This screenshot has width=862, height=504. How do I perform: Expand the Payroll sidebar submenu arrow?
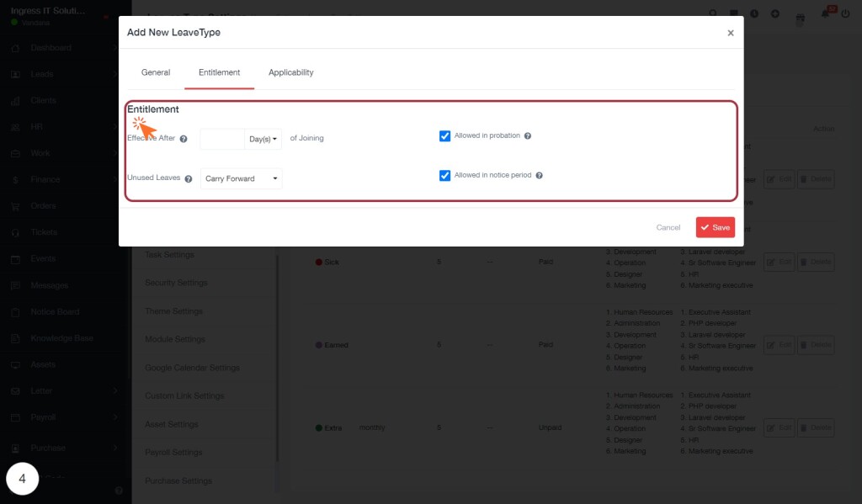click(x=114, y=416)
